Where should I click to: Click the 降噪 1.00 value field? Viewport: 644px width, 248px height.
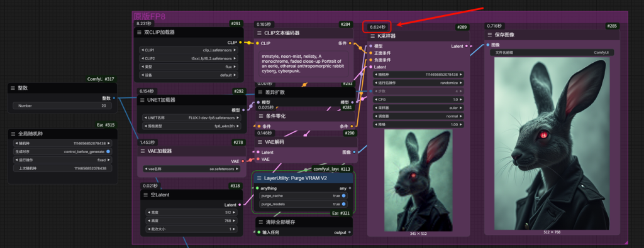[x=418, y=124]
